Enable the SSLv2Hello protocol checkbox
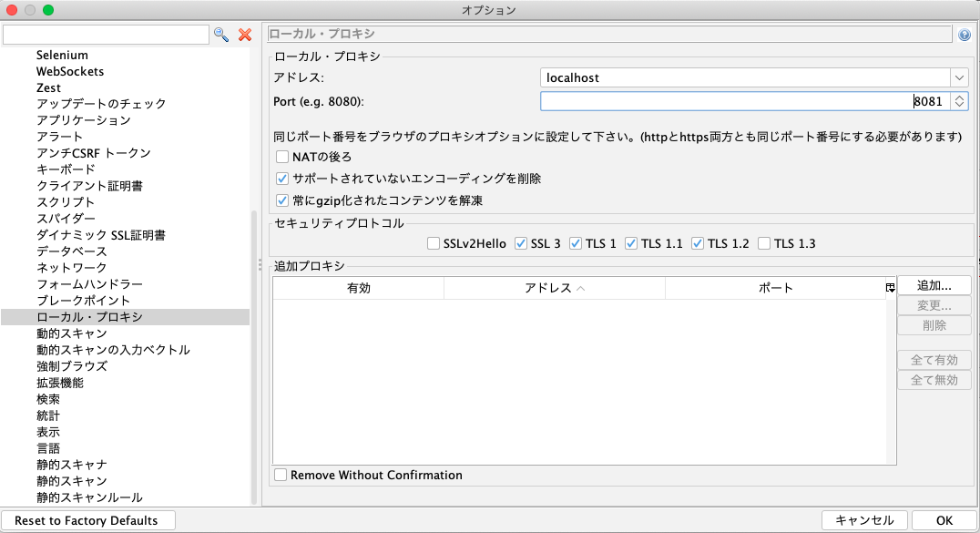 [434, 243]
